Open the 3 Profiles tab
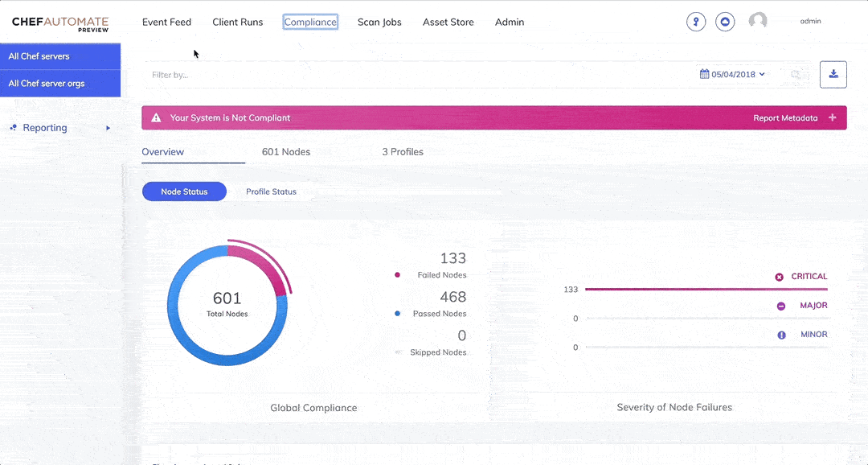868x465 pixels. pyautogui.click(x=402, y=151)
